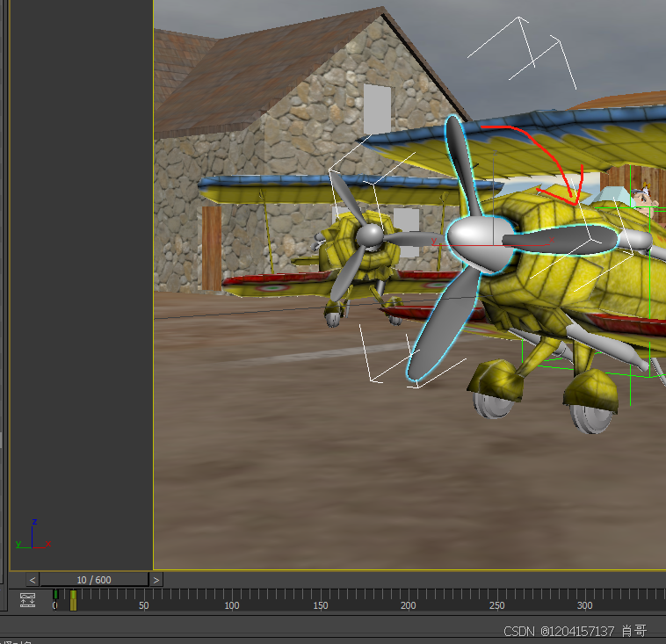Jump to frame 50 on the track bar
The image size is (666, 644).
[144, 605]
